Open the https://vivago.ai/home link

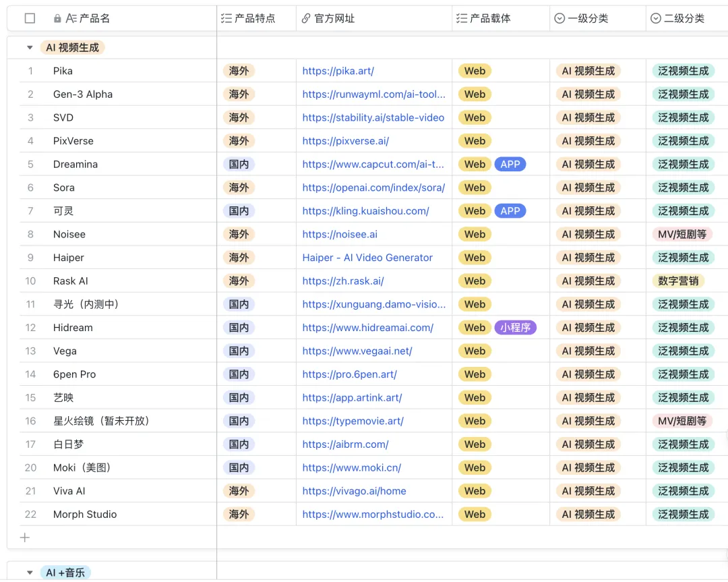[x=354, y=491]
